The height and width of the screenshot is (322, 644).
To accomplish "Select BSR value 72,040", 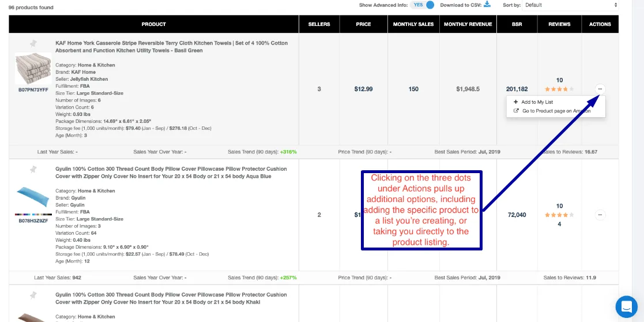I will 517,215.
